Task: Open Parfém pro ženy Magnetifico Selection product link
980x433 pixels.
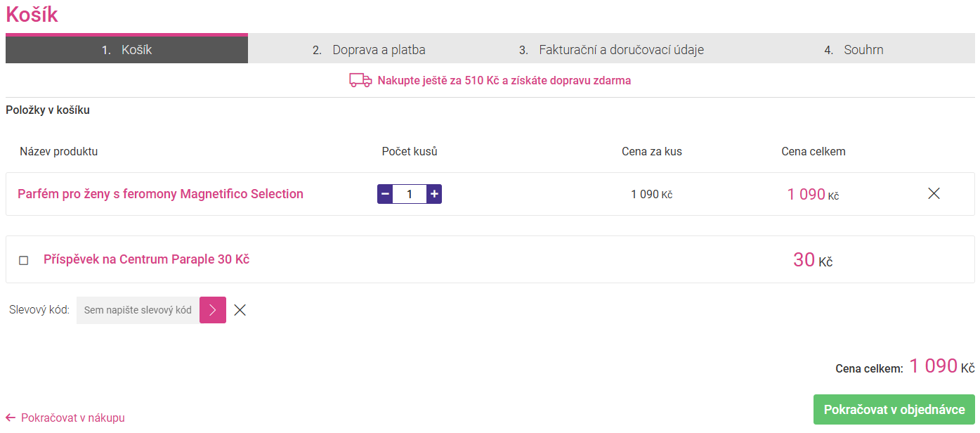Action: coord(160,194)
